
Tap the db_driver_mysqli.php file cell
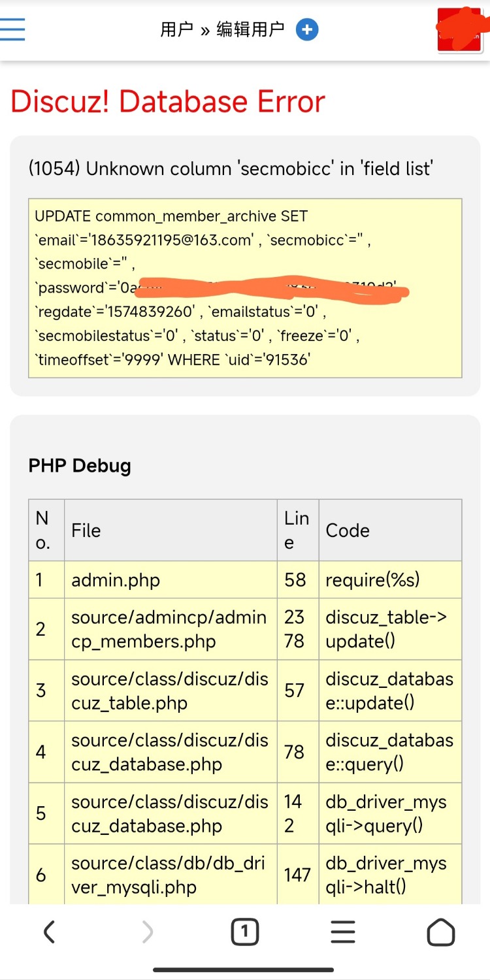(169, 875)
